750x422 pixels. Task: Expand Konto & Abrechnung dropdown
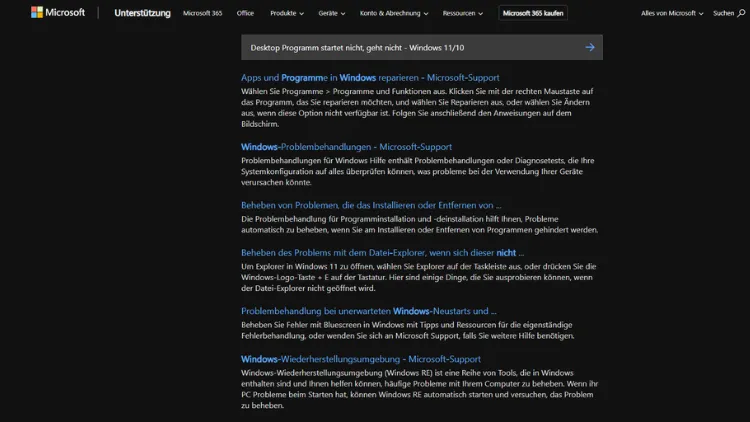(x=394, y=13)
